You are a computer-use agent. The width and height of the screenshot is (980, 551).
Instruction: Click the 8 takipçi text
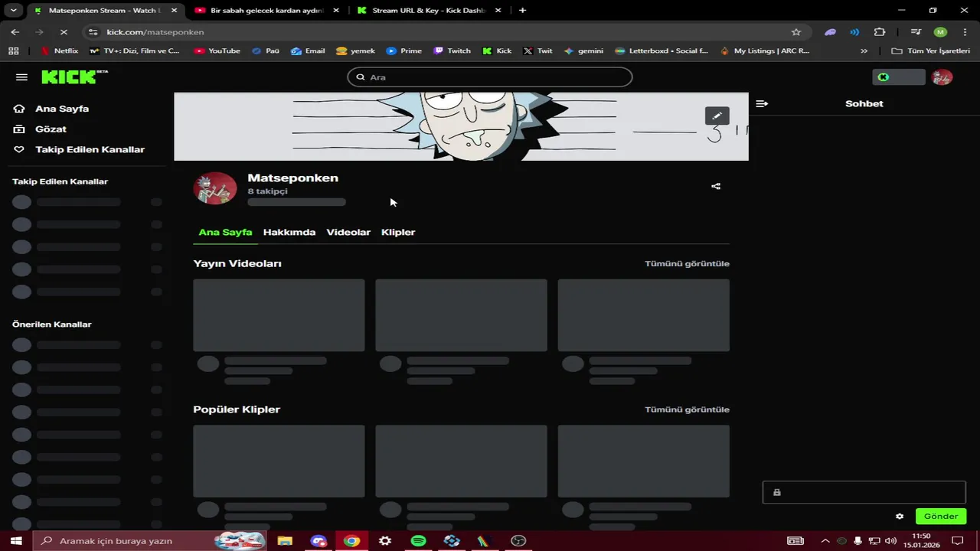267,191
